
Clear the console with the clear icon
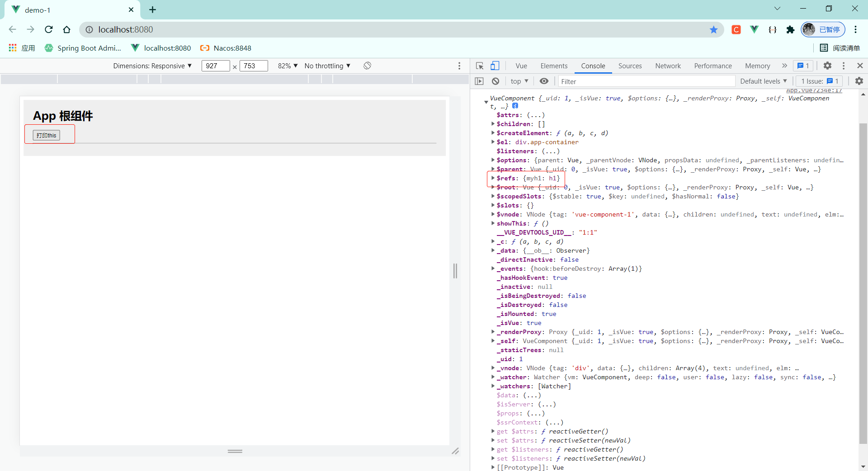[495, 81]
